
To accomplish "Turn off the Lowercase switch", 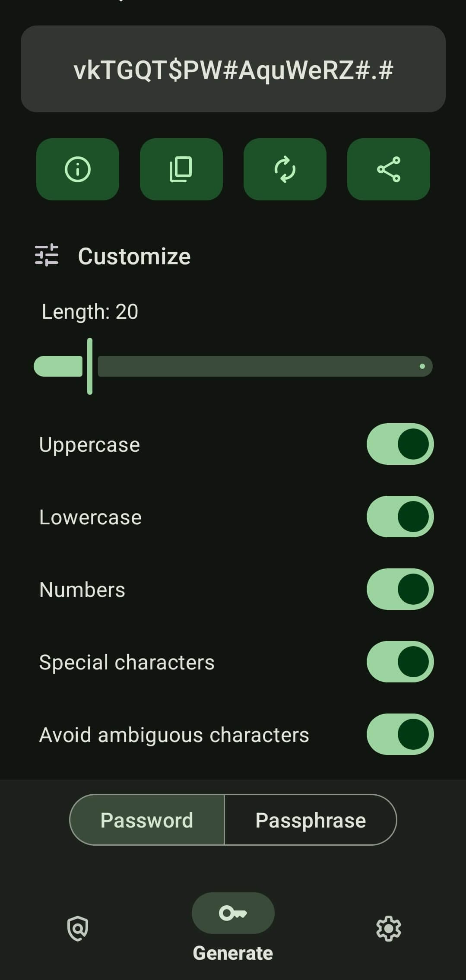I will [400, 517].
